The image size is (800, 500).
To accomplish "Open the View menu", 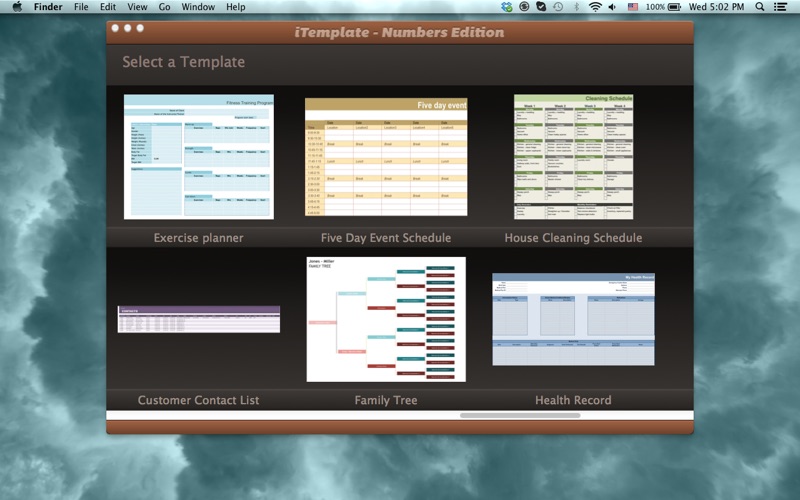I will click(x=137, y=7).
